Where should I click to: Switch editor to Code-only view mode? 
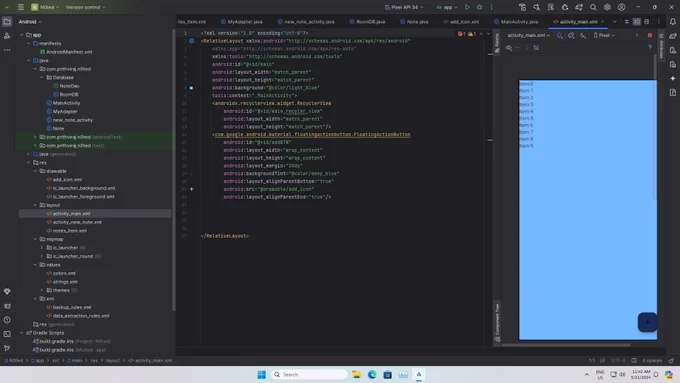pyautogui.click(x=627, y=22)
